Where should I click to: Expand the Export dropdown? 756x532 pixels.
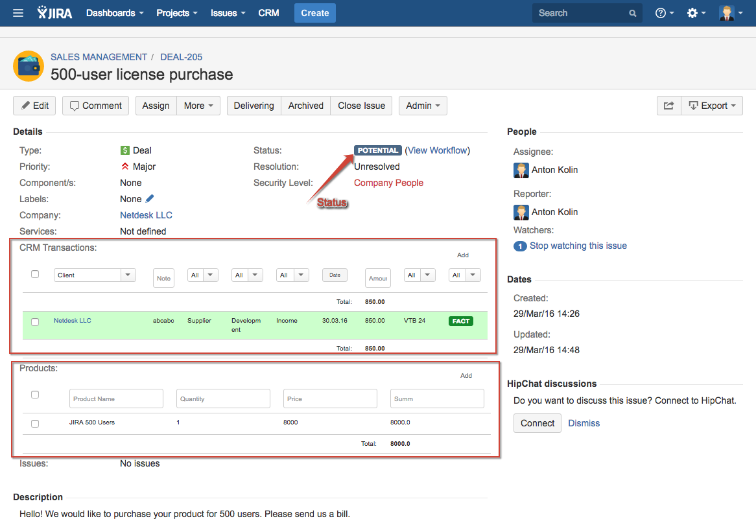click(712, 106)
